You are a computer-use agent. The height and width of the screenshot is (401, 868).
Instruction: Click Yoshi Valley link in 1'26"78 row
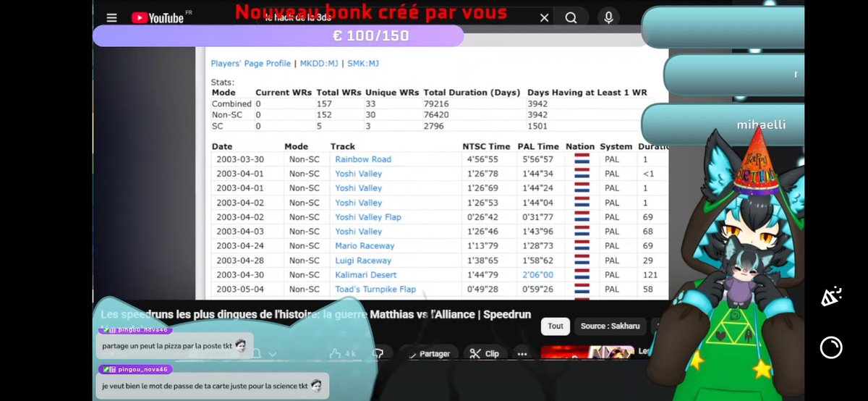click(x=359, y=174)
